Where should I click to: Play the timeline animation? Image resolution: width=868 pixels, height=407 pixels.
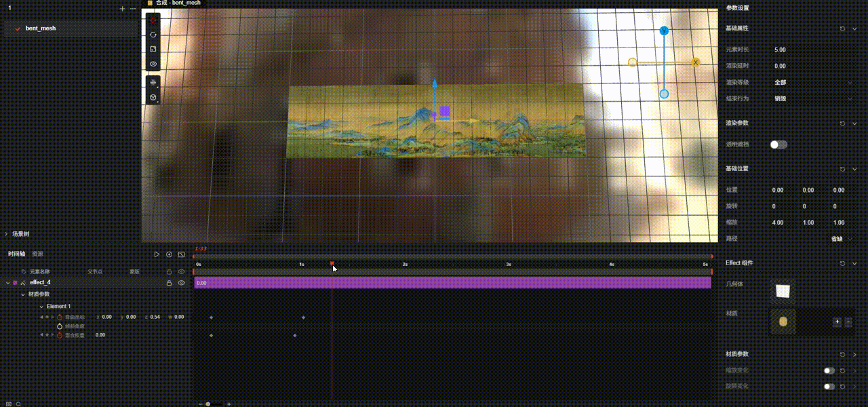point(157,254)
